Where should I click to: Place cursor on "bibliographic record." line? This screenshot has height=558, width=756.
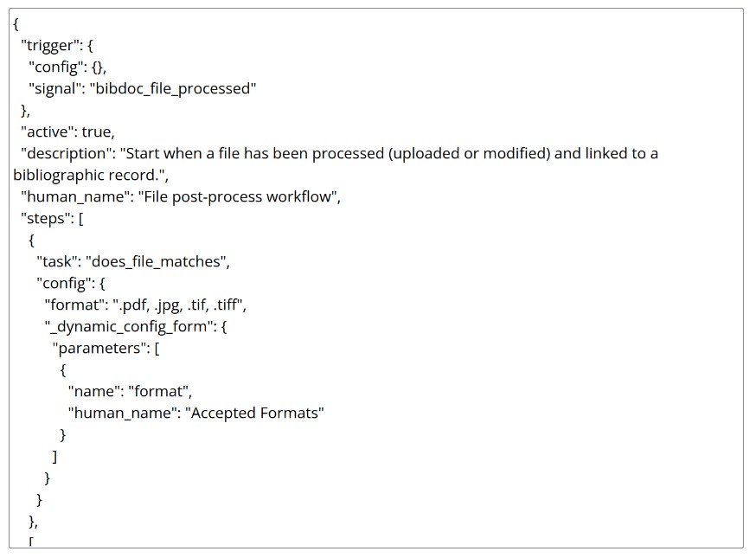pyautogui.click(x=91, y=175)
